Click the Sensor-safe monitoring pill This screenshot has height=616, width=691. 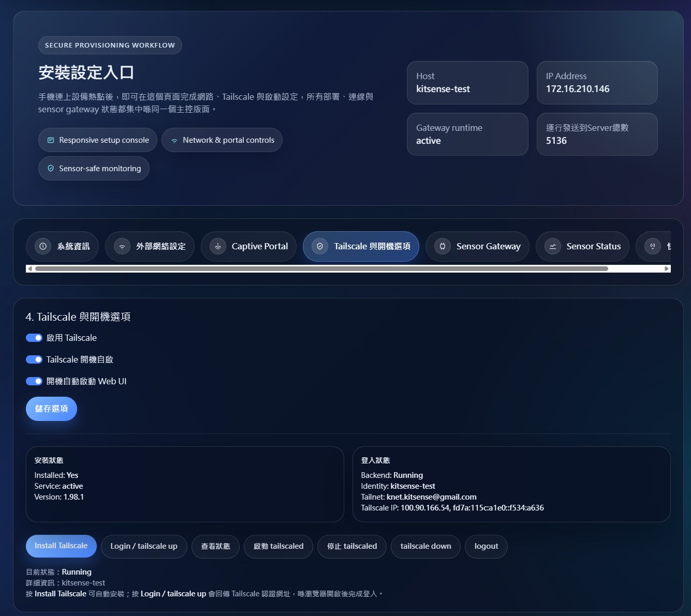point(94,169)
